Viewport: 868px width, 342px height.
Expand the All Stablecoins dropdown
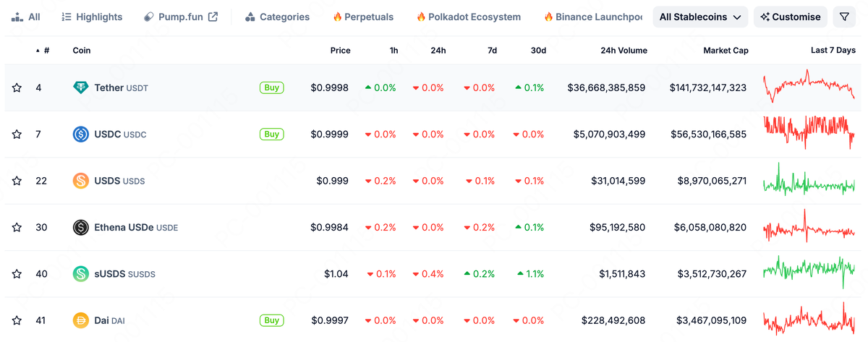pyautogui.click(x=700, y=17)
